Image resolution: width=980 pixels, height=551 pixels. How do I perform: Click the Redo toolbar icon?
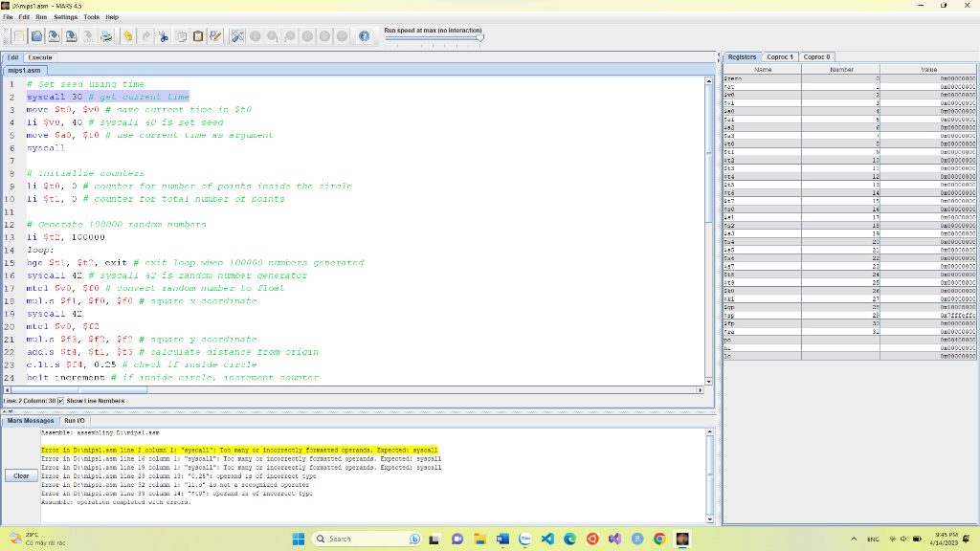(x=145, y=36)
